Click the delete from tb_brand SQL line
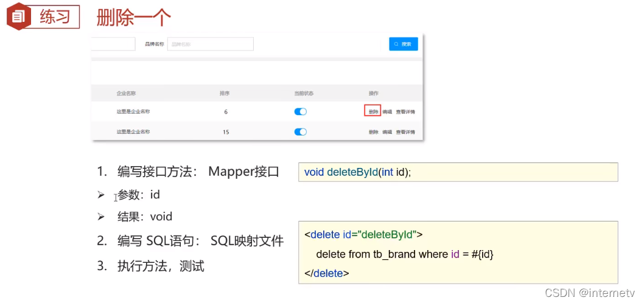This screenshot has width=644, height=303. 405,254
